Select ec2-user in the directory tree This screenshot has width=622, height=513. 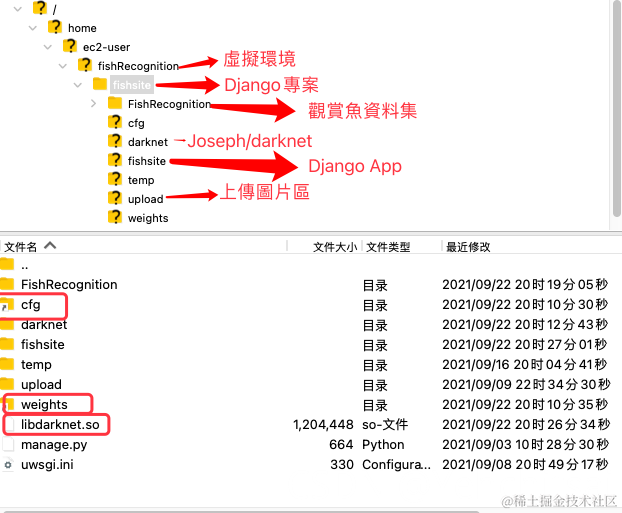(x=106, y=47)
